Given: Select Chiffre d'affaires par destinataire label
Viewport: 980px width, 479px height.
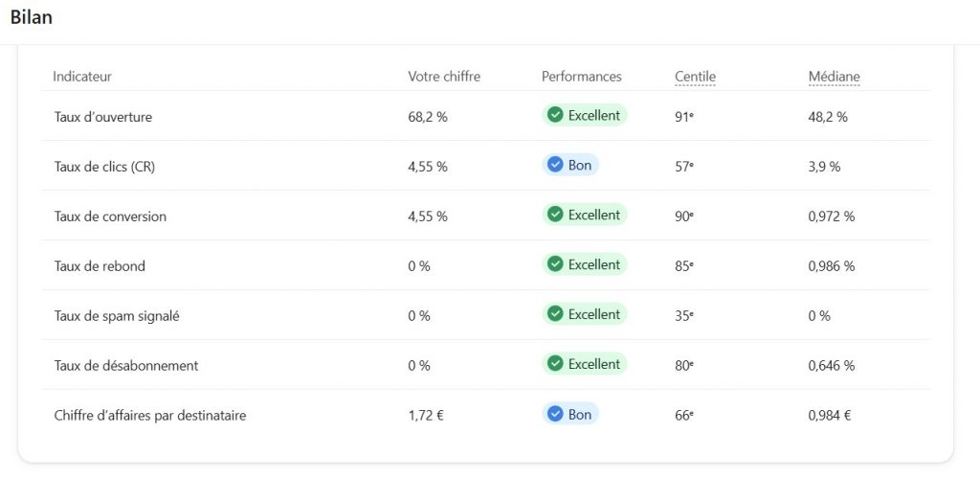Looking at the screenshot, I should pyautogui.click(x=150, y=416).
